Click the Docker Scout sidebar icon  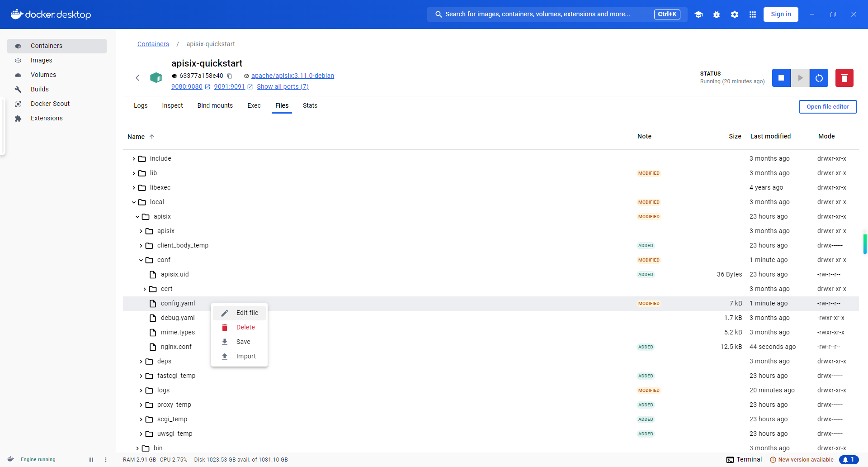pyautogui.click(x=18, y=104)
